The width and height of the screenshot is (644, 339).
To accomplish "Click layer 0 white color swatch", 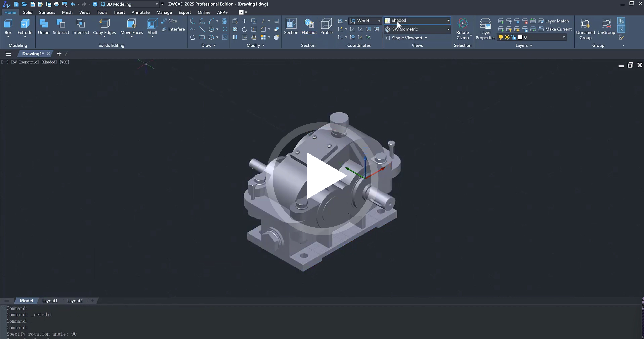I will (x=520, y=37).
